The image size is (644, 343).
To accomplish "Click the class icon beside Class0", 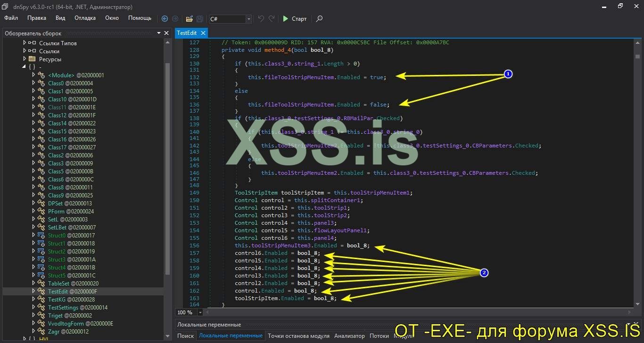I will (41, 83).
